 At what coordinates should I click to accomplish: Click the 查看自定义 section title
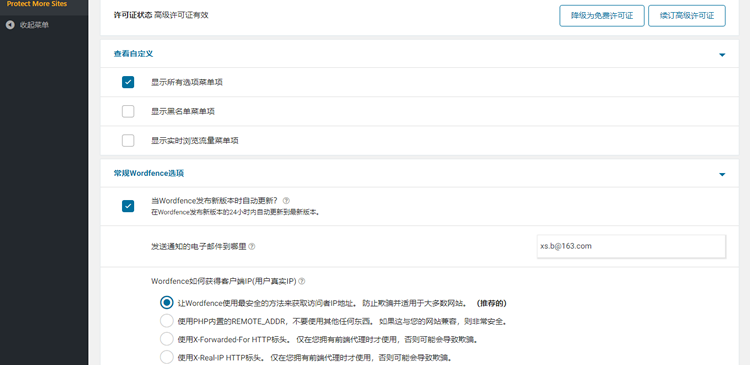133,54
